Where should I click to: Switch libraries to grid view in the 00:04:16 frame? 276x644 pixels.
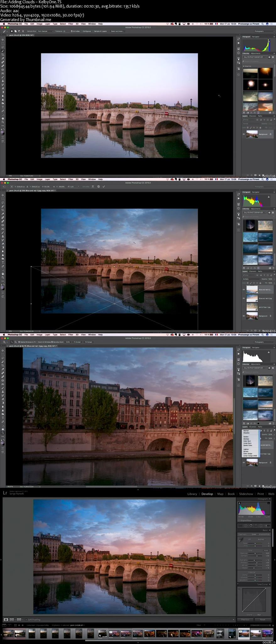(x=269, y=213)
